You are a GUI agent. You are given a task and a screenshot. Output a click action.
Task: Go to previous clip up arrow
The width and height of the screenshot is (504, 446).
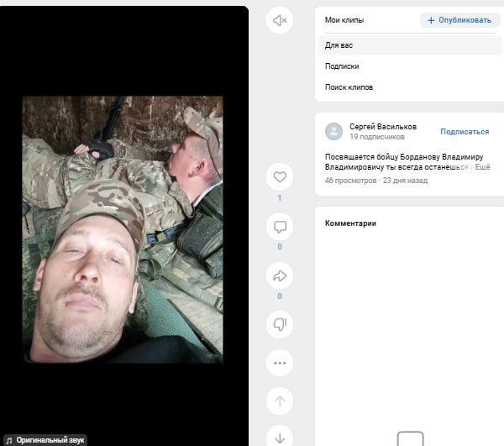point(280,401)
